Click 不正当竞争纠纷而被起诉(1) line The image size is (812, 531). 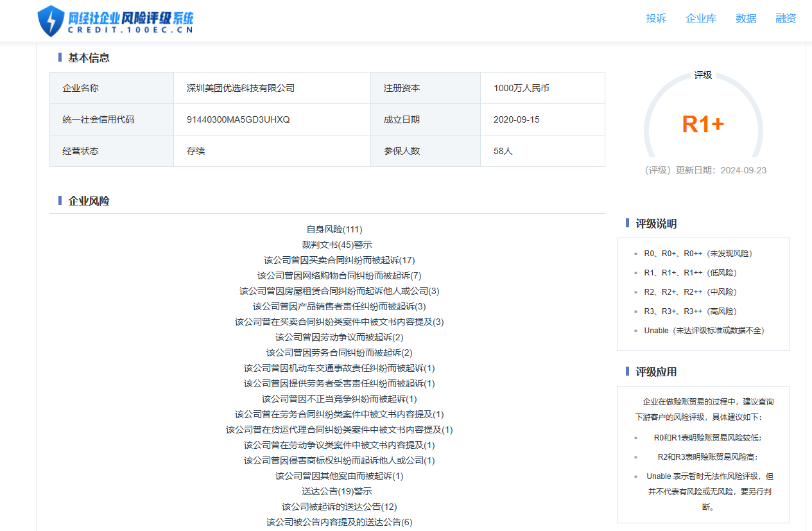[x=340, y=399]
